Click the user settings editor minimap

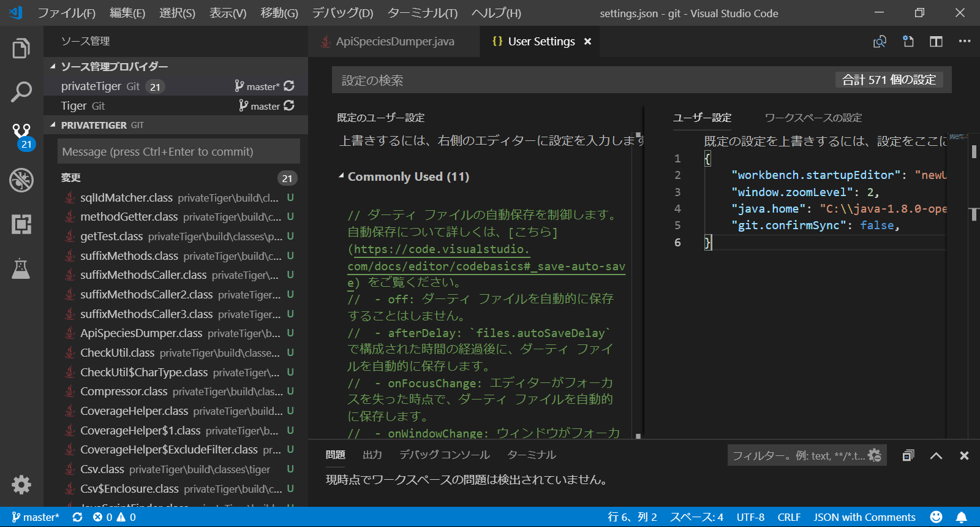coord(957,137)
